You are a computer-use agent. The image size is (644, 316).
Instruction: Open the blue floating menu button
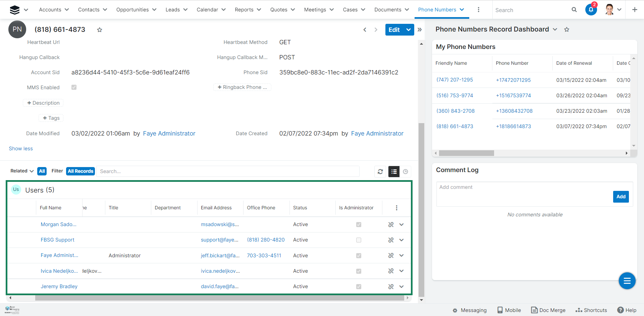click(627, 281)
